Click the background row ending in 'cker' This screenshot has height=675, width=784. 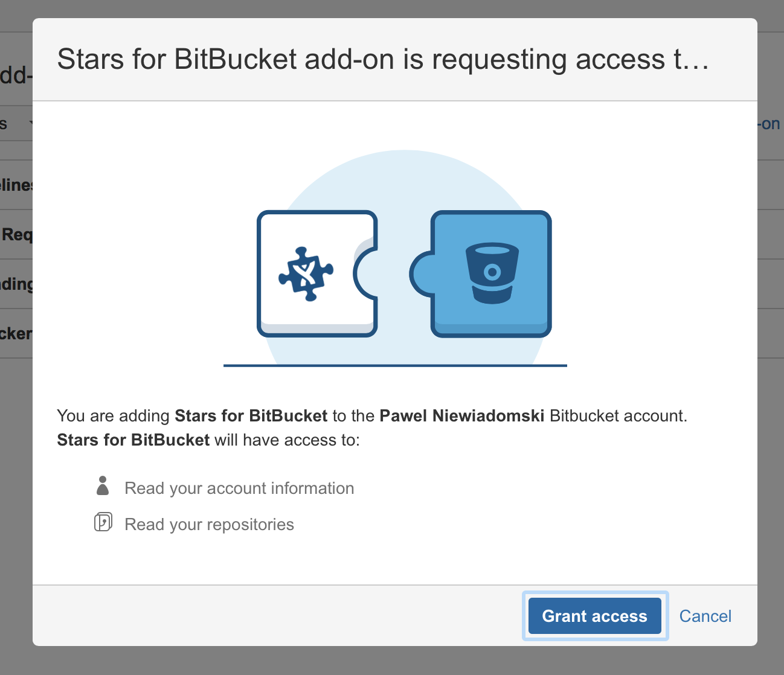pyautogui.click(x=16, y=333)
